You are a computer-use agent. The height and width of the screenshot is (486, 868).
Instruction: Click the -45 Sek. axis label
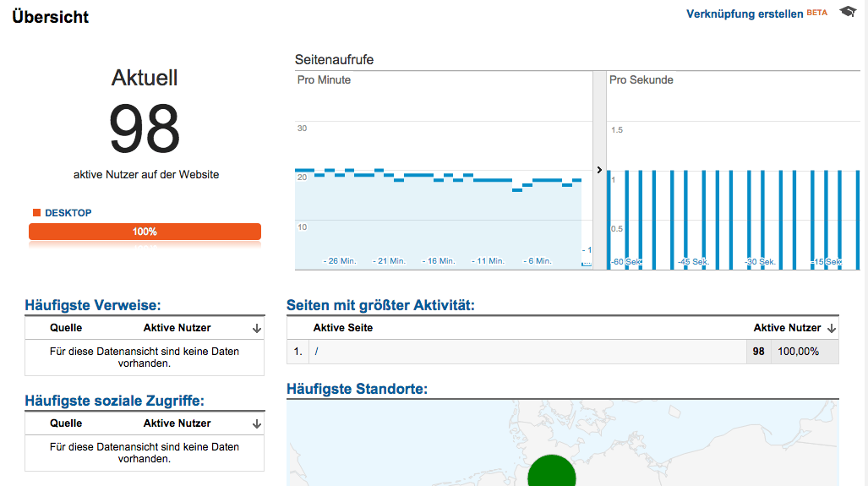click(x=693, y=261)
